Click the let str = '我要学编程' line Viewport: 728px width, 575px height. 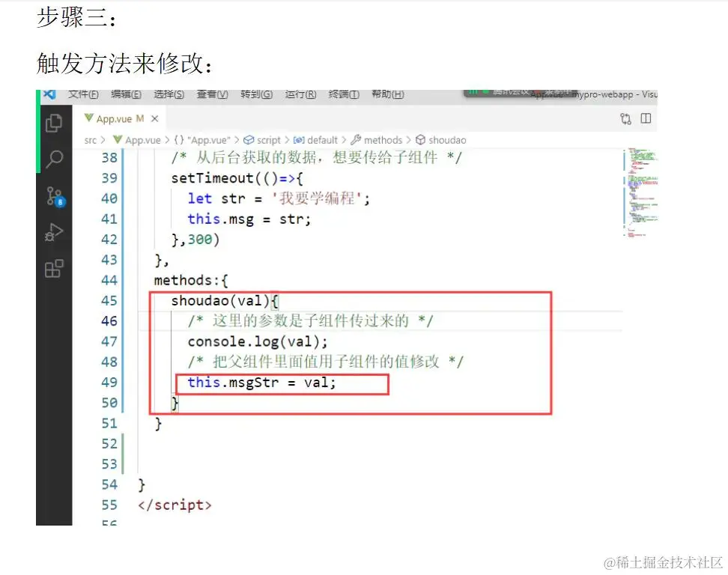click(x=279, y=198)
